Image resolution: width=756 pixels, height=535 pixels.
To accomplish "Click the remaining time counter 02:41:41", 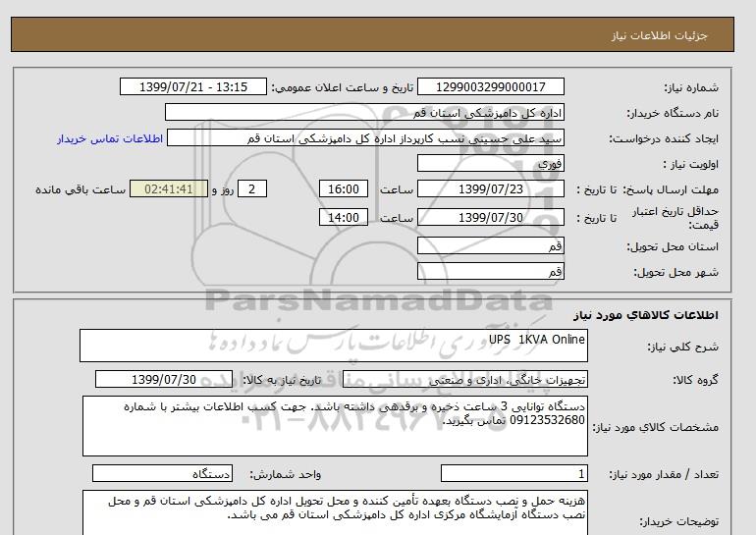I will [169, 188].
